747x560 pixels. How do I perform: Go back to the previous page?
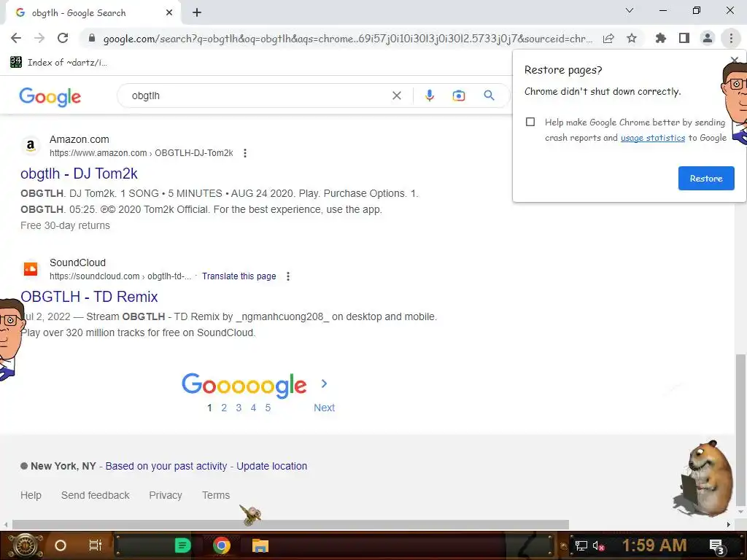16,38
